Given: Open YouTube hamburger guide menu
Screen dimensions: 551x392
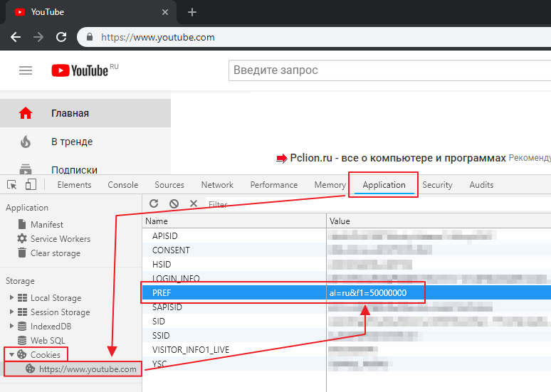Looking at the screenshot, I should (x=26, y=70).
